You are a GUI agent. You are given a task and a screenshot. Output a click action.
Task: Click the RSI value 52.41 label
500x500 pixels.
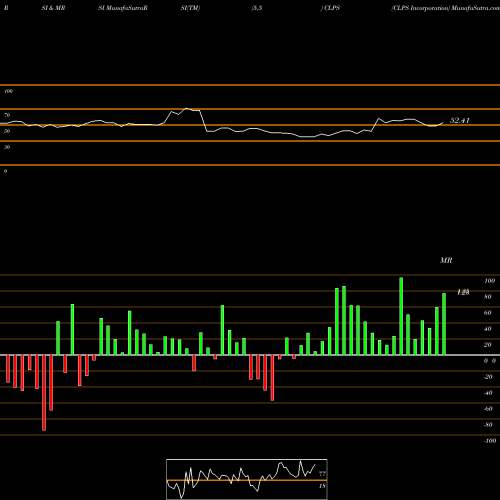(x=460, y=120)
